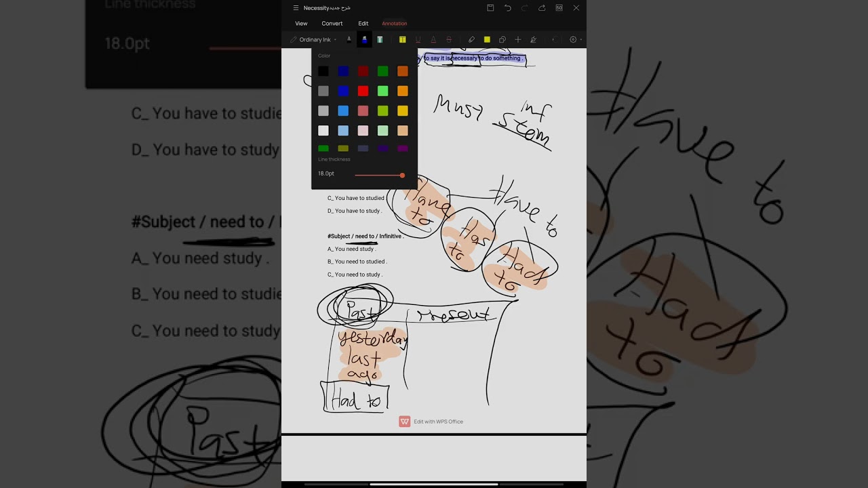Click the line 'D_ You have to study .'

[355, 211]
